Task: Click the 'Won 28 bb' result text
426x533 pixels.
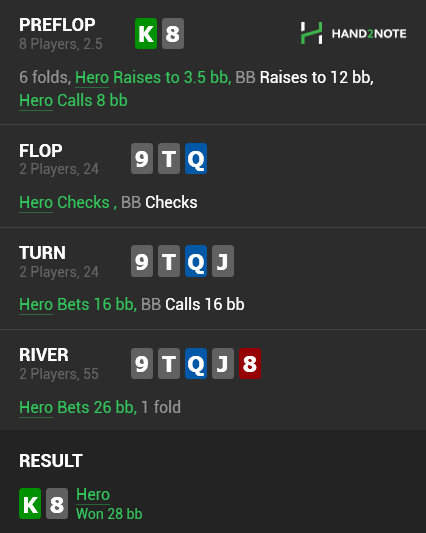Action: (x=109, y=514)
